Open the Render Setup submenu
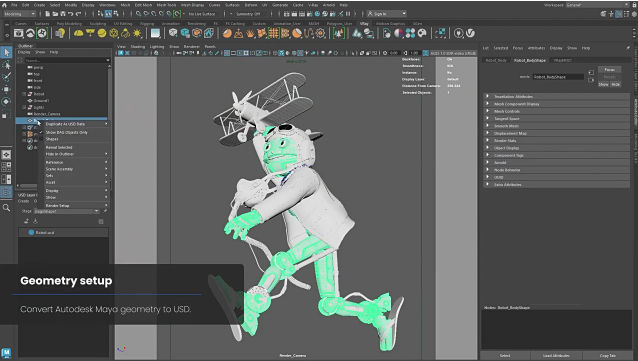This screenshot has width=638, height=361. [x=76, y=206]
